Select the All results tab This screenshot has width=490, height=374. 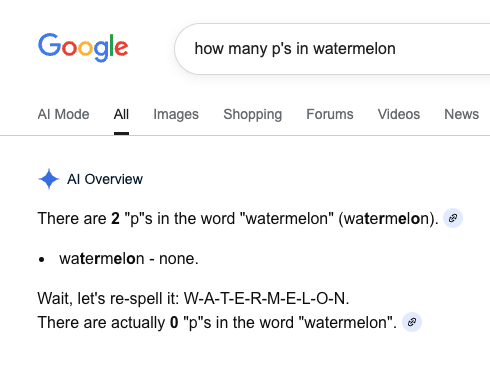(121, 114)
